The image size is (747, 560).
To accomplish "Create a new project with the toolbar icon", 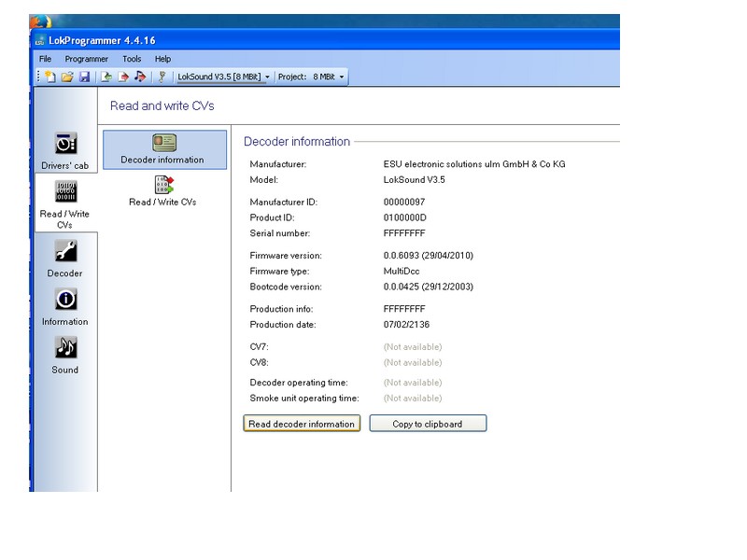I will pos(50,77).
